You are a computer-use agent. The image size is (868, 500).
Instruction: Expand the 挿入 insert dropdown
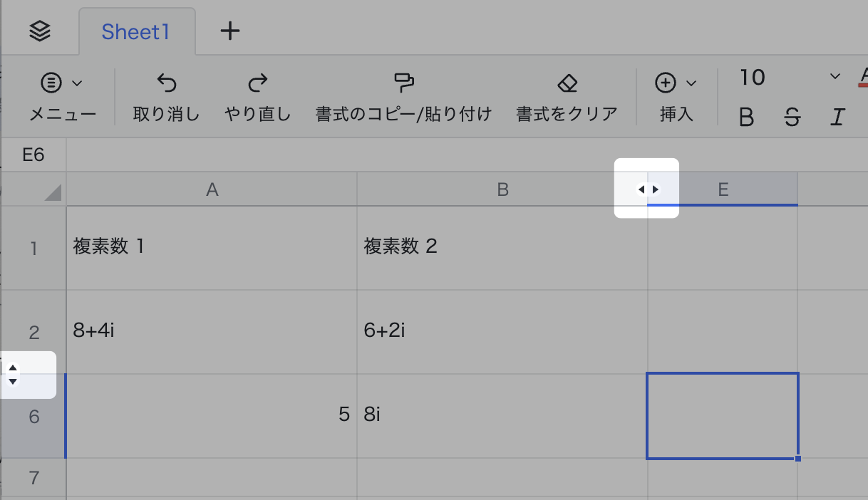pos(676,83)
